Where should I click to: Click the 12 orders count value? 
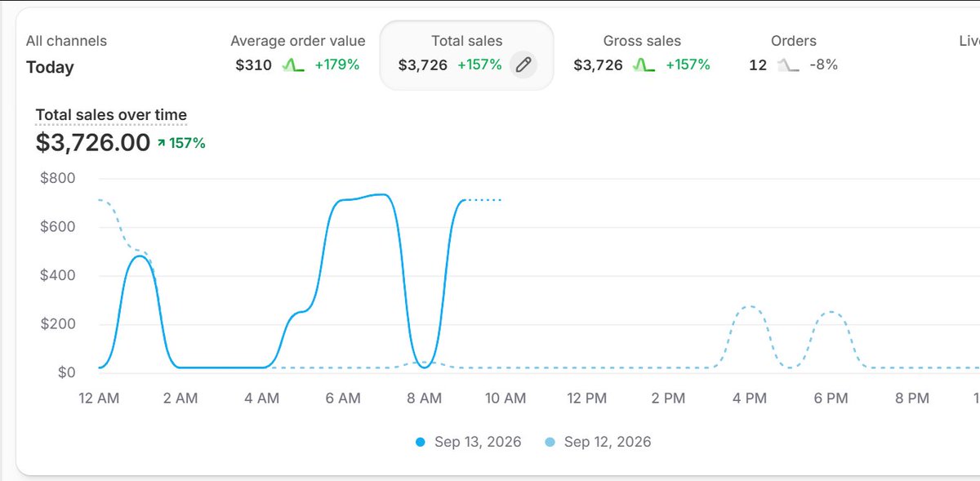758,65
